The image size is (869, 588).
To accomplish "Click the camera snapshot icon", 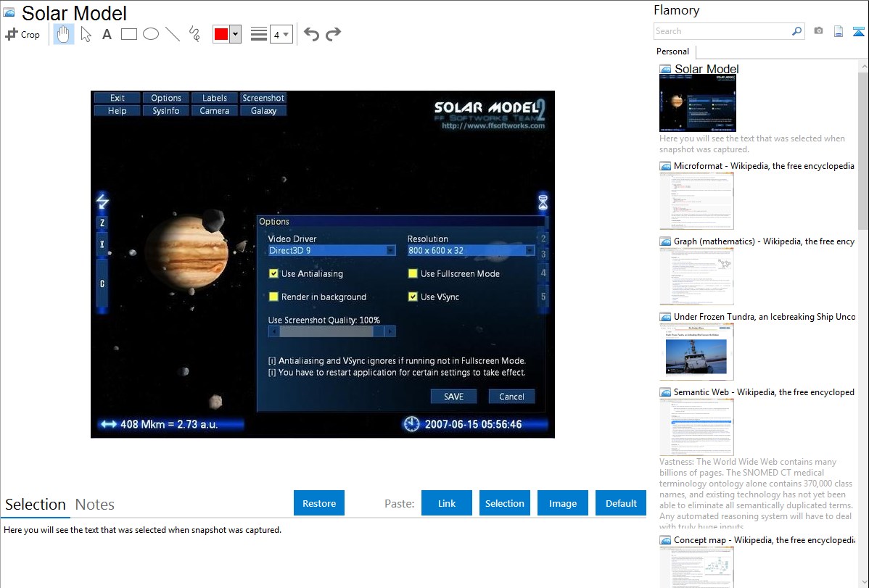I will tap(818, 31).
